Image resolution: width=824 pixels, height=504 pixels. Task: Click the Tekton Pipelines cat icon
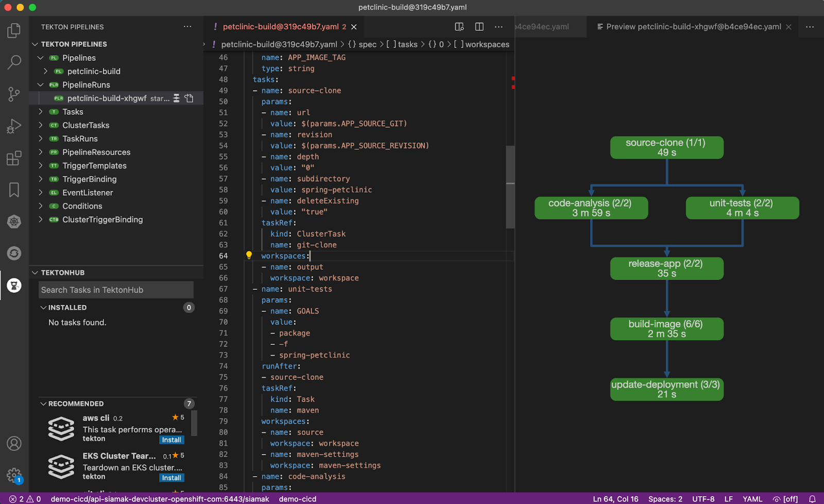(14, 285)
